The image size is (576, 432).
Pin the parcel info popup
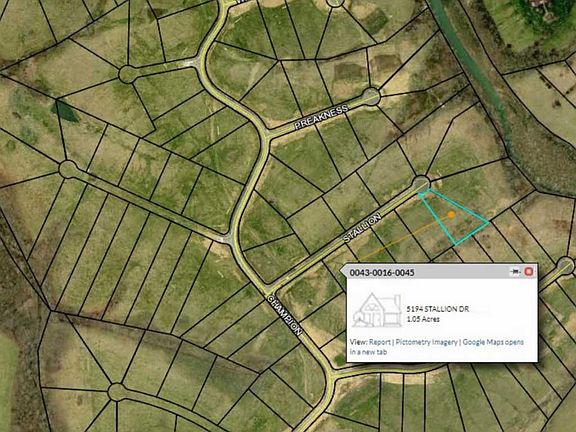click(515, 272)
